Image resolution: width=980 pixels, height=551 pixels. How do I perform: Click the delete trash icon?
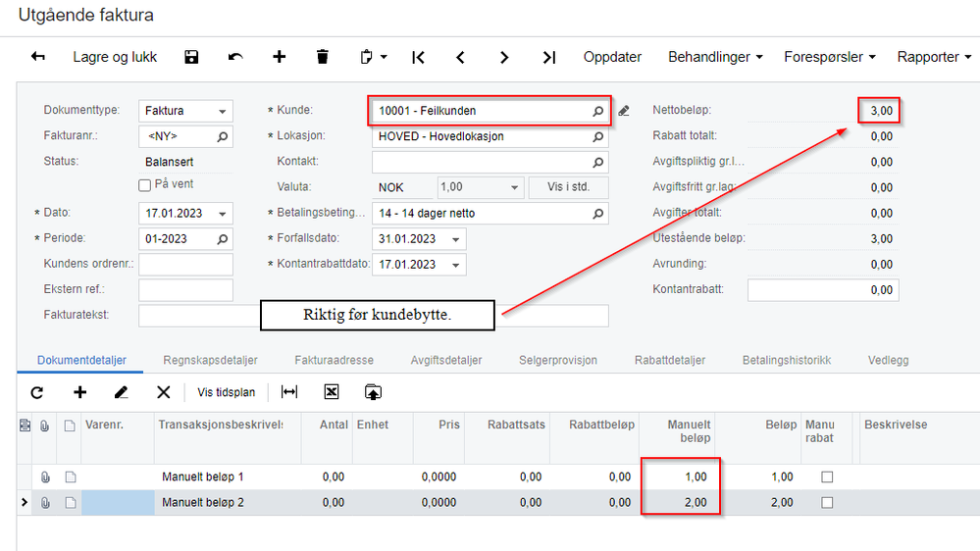pos(323,57)
